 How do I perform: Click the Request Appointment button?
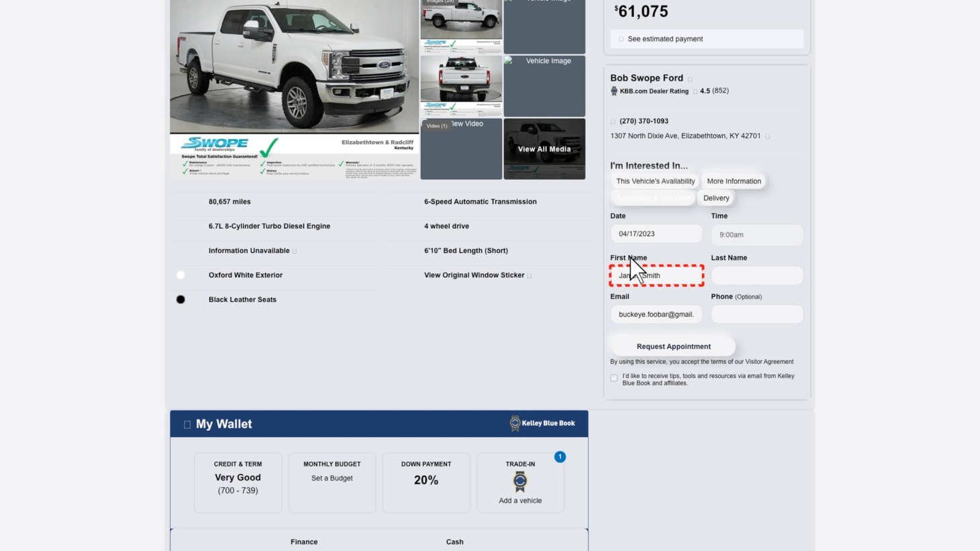[673, 346]
